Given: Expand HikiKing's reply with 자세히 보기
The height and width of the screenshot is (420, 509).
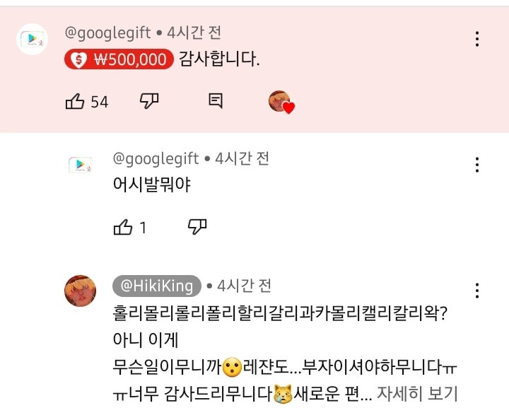Looking at the screenshot, I should [416, 393].
